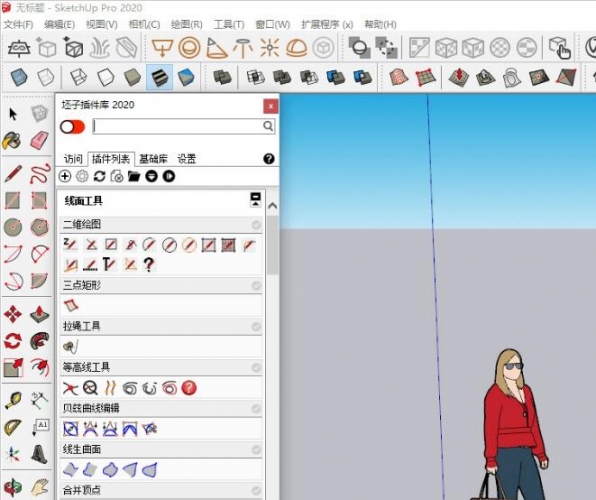Click the Outer Shell solid tool

pyautogui.click(x=222, y=77)
